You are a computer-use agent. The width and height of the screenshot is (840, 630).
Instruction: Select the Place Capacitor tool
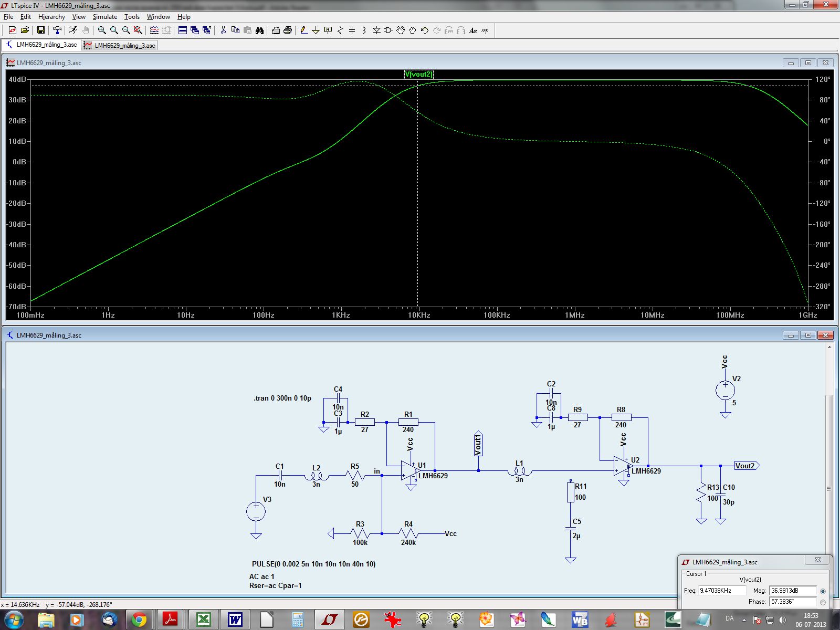[352, 30]
